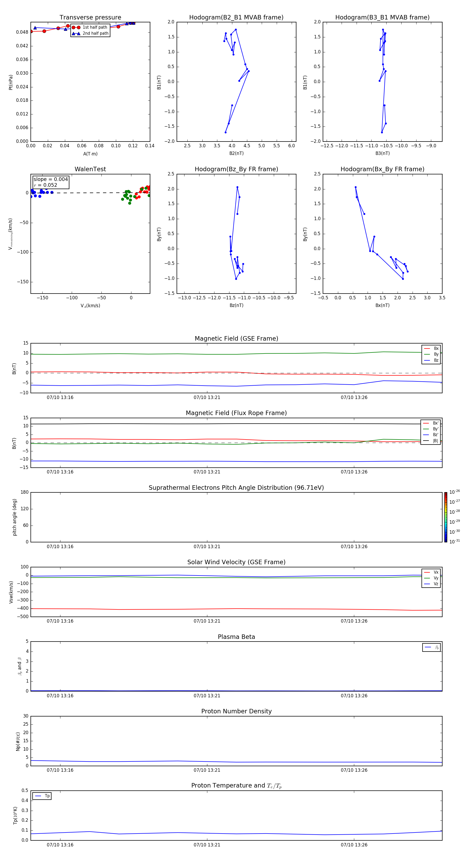Viewport: 473px width, 868px height.
Task: Click the βp legend entry in Plasma Beta panel
Action: [431, 647]
